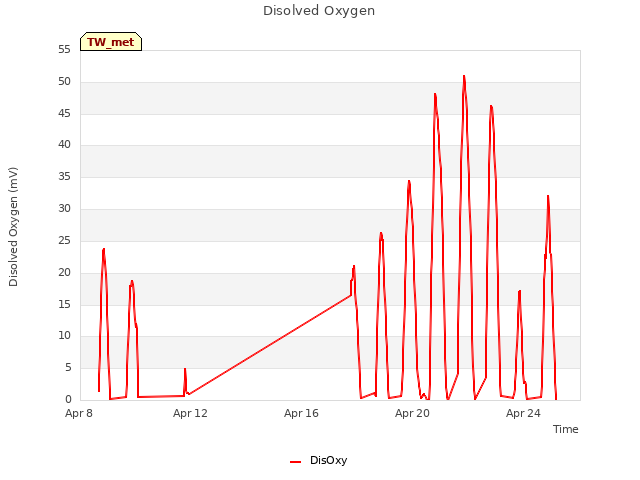Click the 5 y-axis tick value

[x=68, y=368]
